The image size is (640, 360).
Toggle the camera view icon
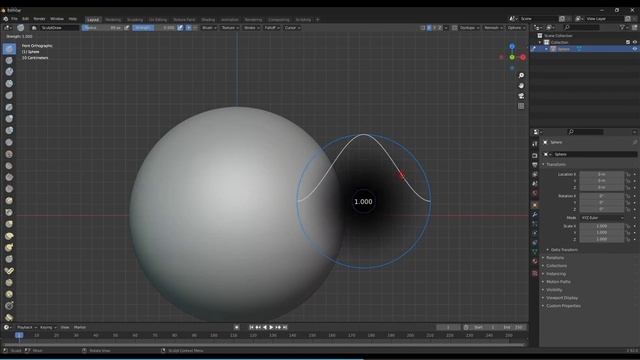point(521,96)
